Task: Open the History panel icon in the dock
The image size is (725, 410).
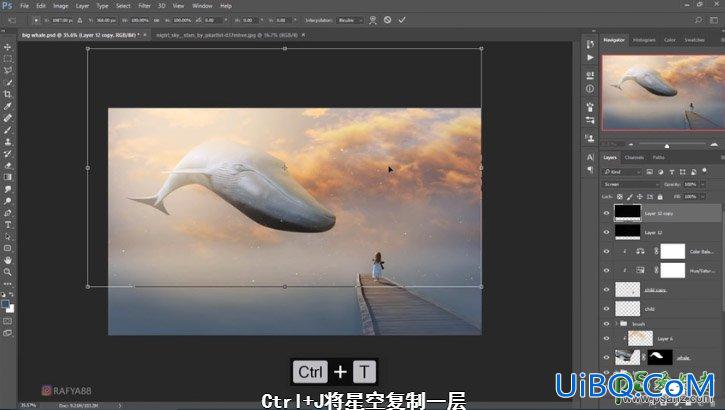Action: [x=590, y=44]
